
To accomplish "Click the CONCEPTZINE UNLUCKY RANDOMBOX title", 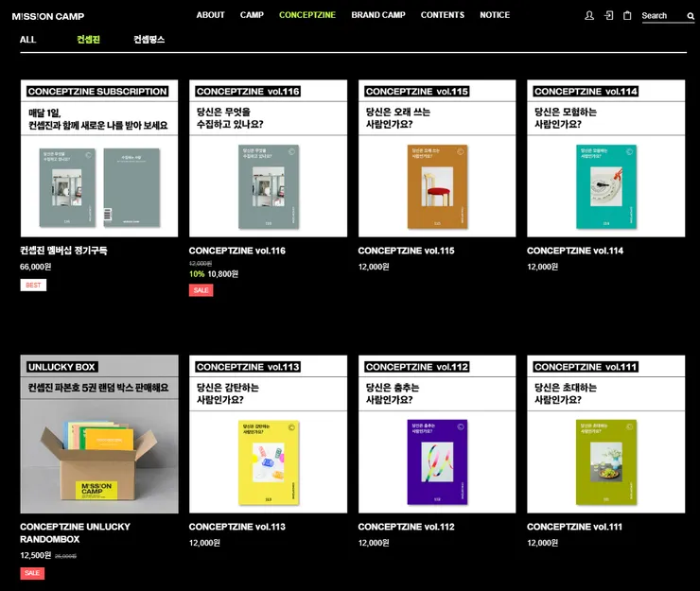I will click(75, 533).
